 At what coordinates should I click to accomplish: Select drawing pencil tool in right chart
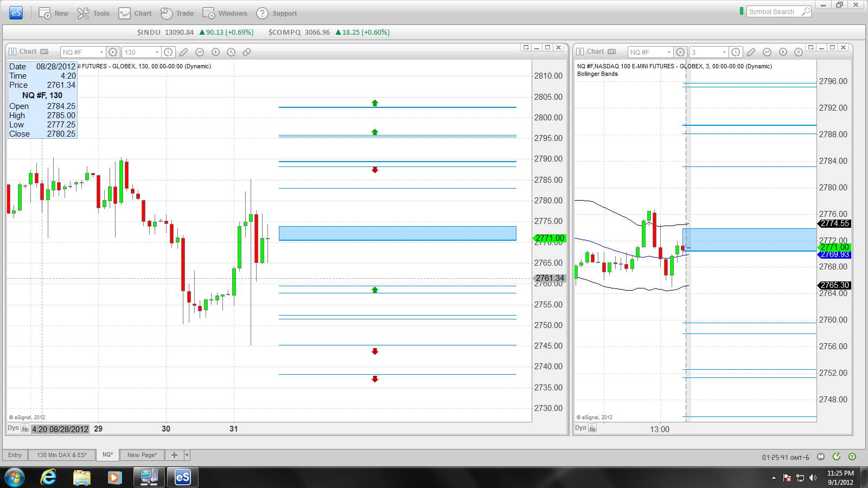pos(751,52)
